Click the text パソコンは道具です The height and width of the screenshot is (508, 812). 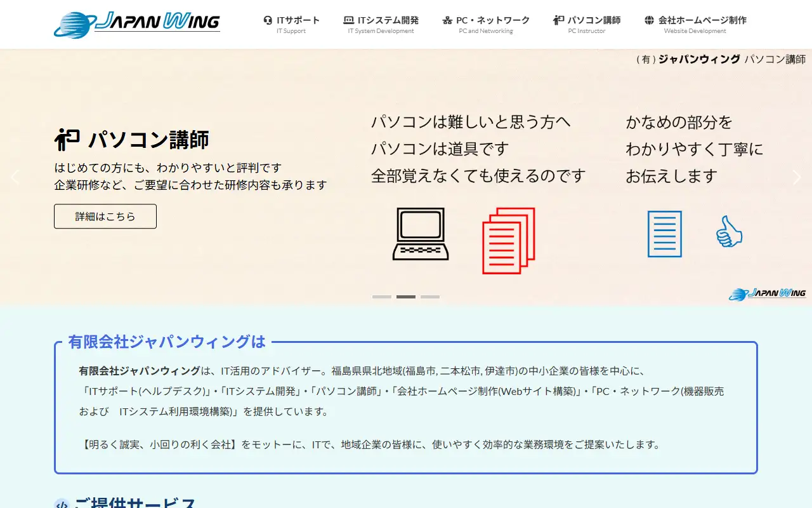pos(440,149)
